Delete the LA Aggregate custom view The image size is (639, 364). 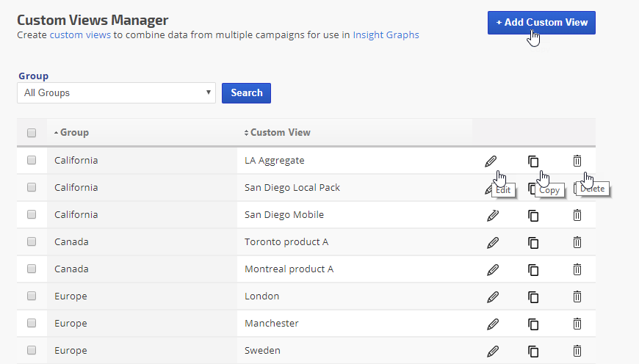577,161
